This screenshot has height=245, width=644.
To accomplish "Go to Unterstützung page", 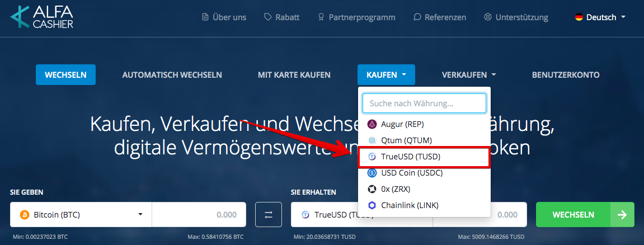I will coord(516,17).
